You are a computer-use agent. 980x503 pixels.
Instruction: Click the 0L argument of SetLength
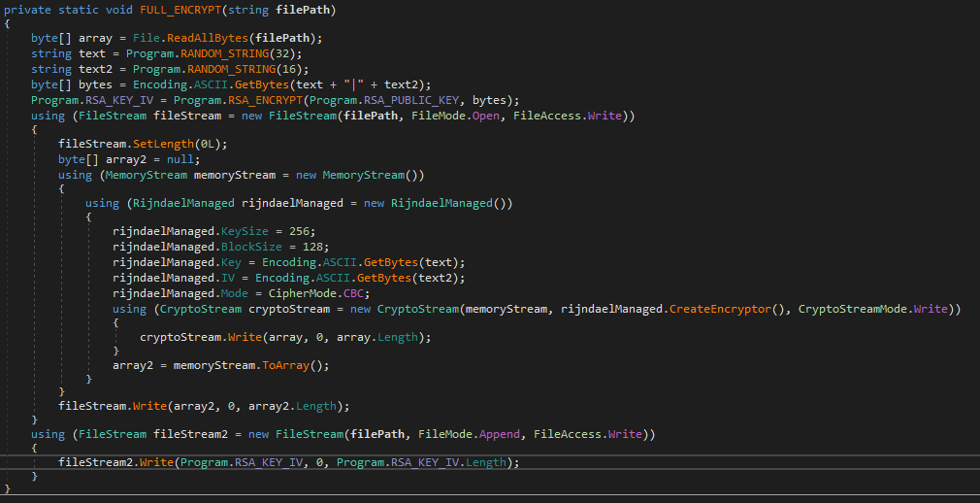coord(208,144)
